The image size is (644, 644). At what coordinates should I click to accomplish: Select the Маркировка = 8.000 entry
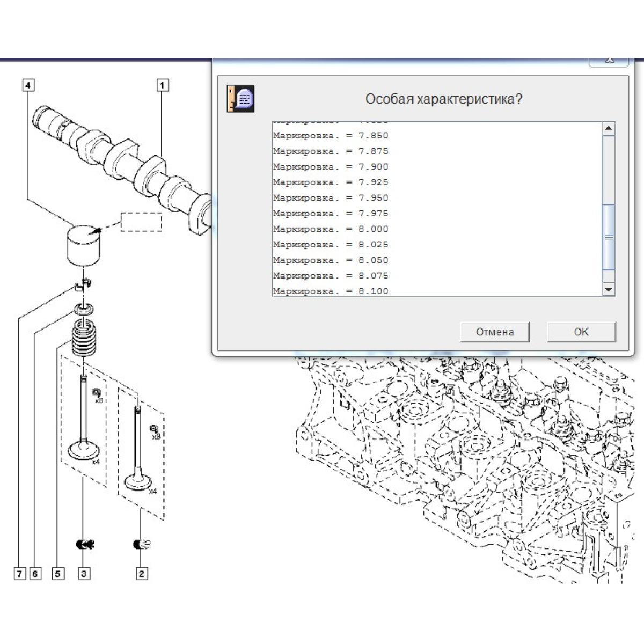331,229
